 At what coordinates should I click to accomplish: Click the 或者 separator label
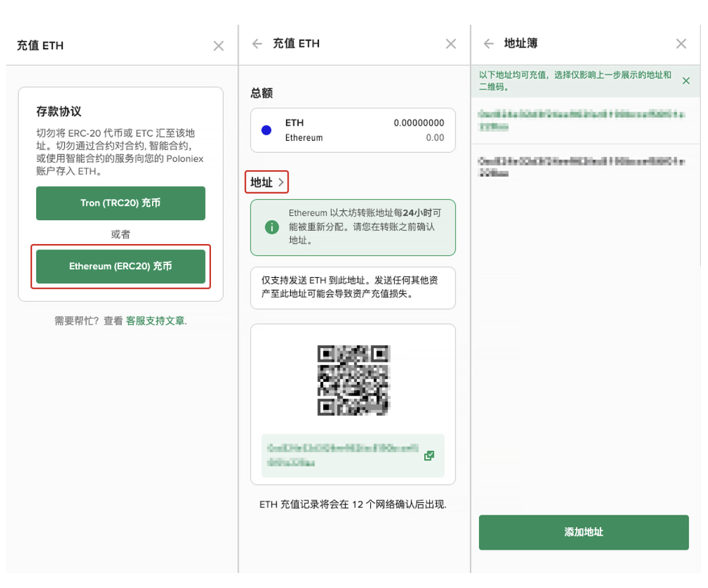(121, 234)
